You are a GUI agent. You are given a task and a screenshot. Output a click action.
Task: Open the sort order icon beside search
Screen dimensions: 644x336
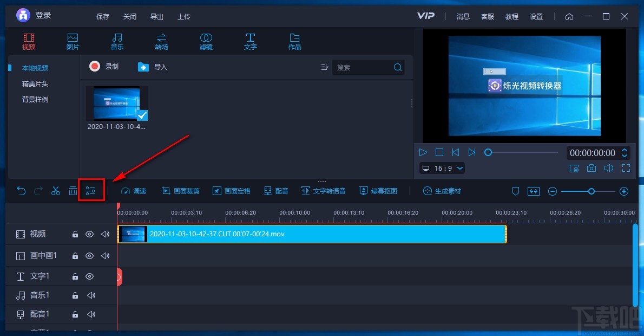(x=325, y=67)
